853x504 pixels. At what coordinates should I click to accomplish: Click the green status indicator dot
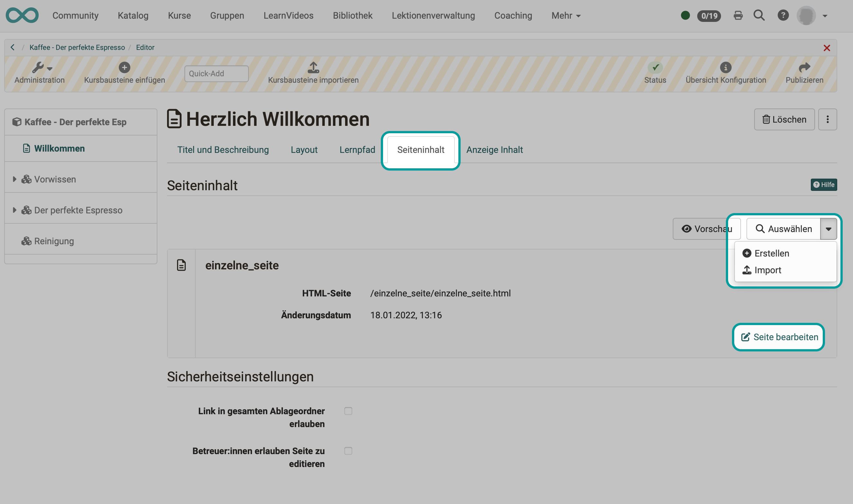pyautogui.click(x=686, y=15)
